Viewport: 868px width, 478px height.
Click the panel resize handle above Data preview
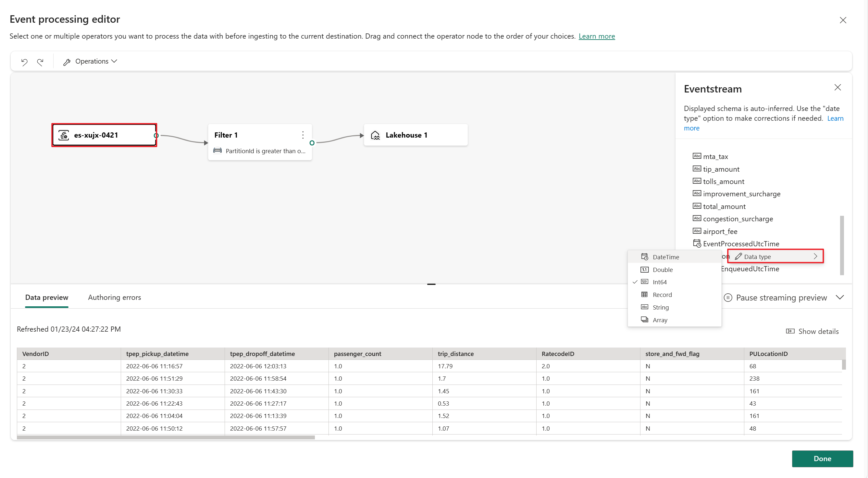point(431,284)
